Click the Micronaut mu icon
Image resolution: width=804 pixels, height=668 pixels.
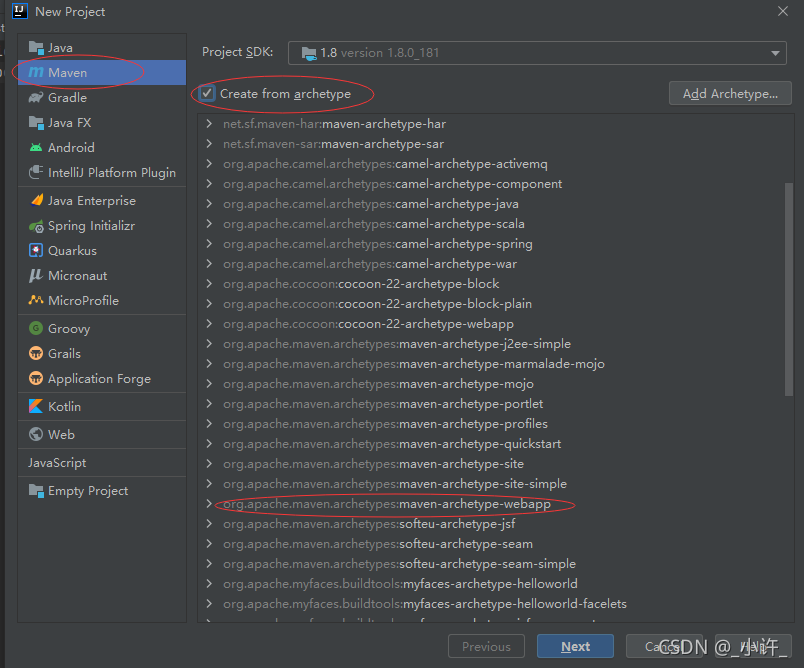pyautogui.click(x=35, y=275)
